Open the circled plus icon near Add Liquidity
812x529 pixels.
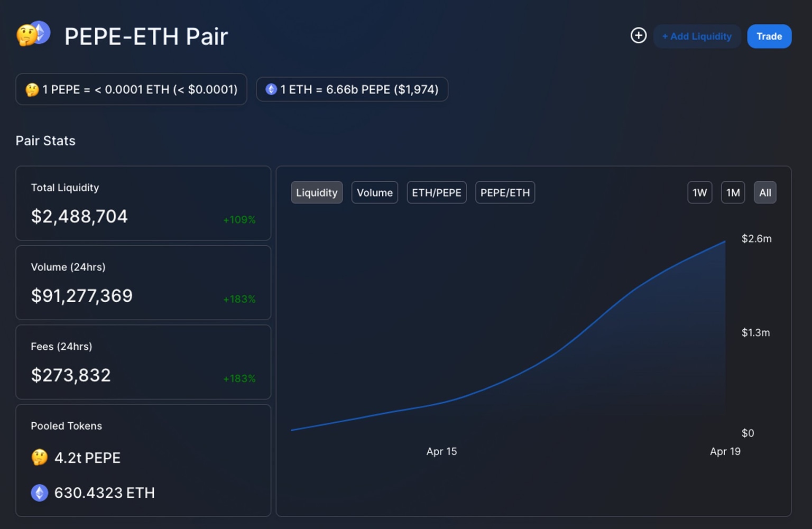[639, 36]
